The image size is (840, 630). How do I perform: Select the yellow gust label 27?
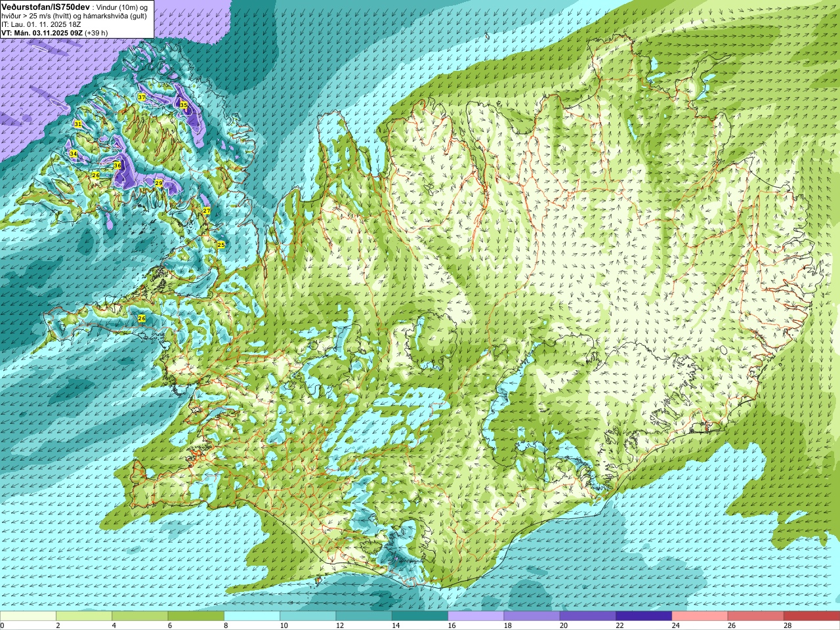click(x=207, y=211)
